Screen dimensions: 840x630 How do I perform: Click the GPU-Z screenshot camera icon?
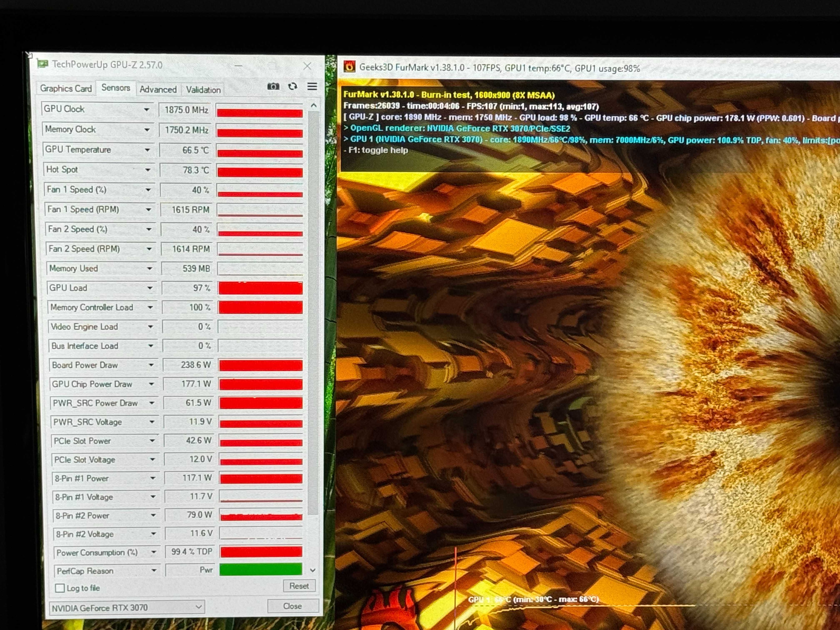[x=273, y=87]
